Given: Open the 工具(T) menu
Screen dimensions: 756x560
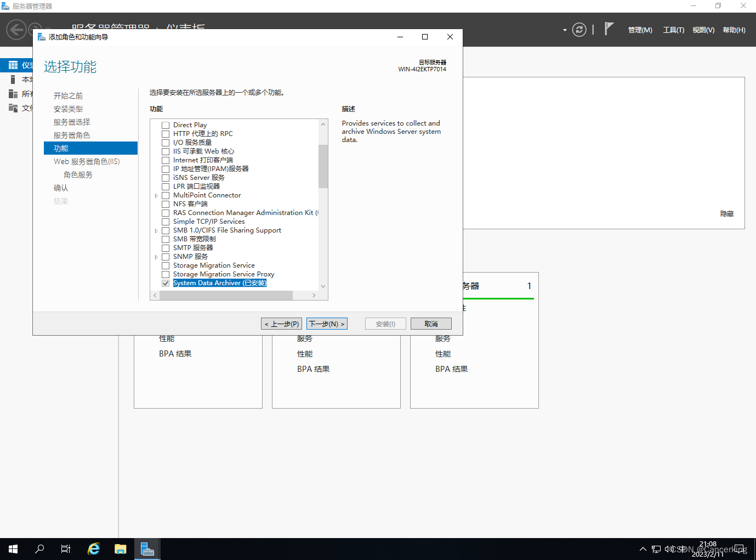Looking at the screenshot, I should click(x=674, y=30).
